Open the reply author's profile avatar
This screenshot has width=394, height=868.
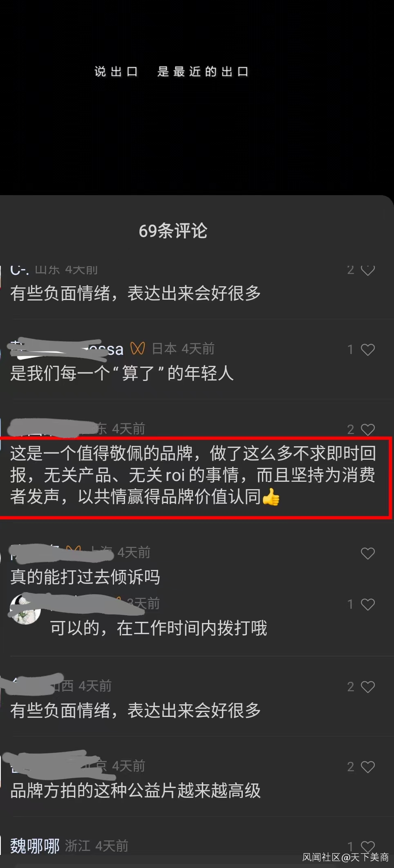25,609
